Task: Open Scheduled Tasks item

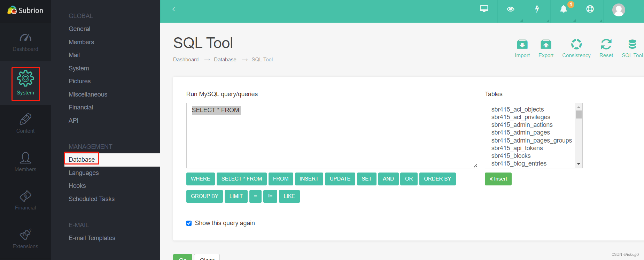Action: (x=92, y=199)
